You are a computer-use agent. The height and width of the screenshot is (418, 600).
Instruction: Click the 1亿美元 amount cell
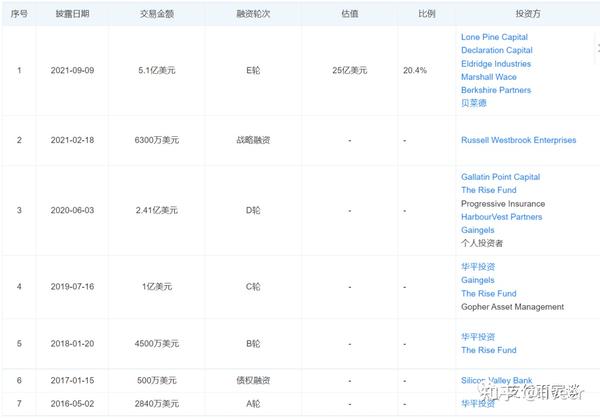(157, 287)
